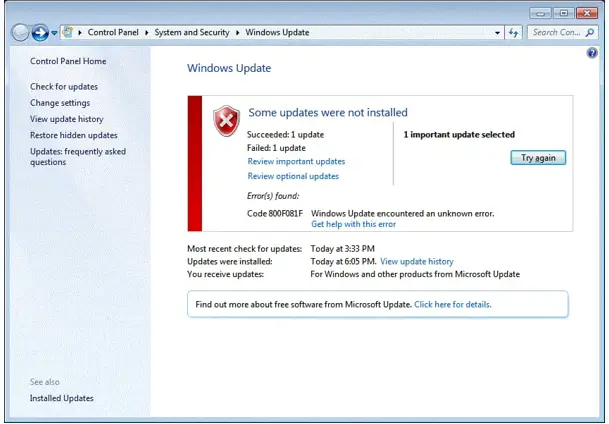Click View update history link near install time
609x424 pixels.
(417, 262)
